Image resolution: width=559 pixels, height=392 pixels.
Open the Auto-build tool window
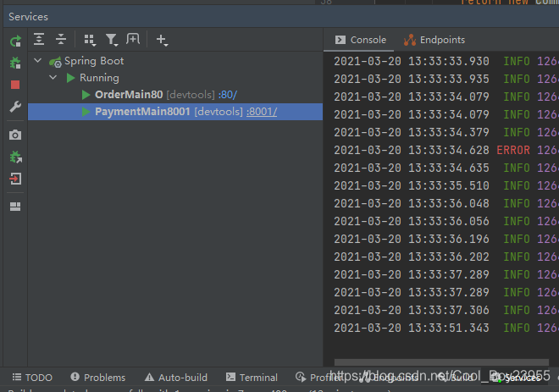[176, 378]
